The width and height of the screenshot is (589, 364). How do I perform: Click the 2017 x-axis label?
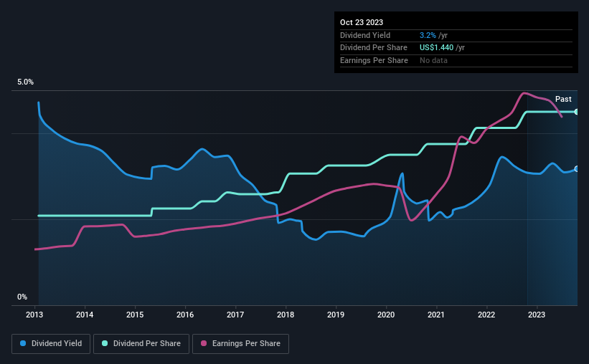point(235,315)
